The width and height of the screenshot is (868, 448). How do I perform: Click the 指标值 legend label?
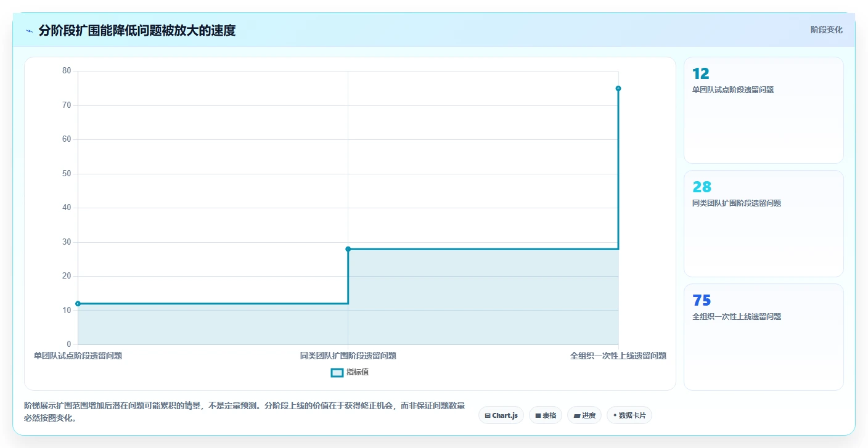coord(358,372)
